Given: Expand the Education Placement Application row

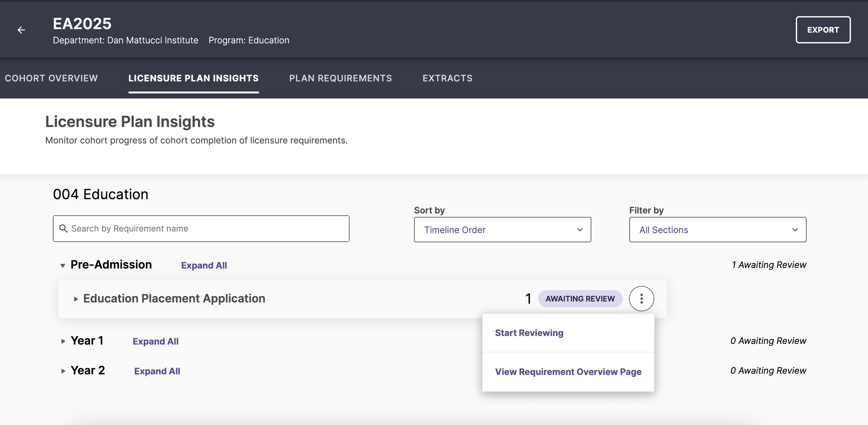Looking at the screenshot, I should tap(76, 299).
